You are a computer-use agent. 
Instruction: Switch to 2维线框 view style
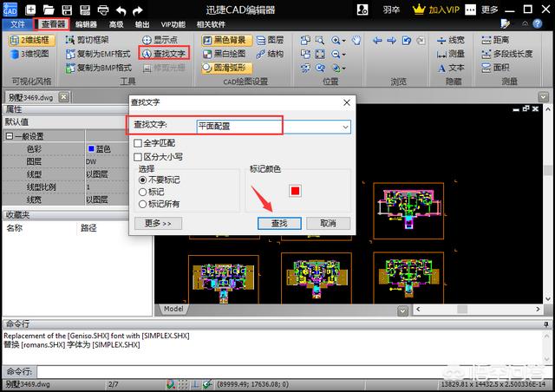[x=31, y=40]
